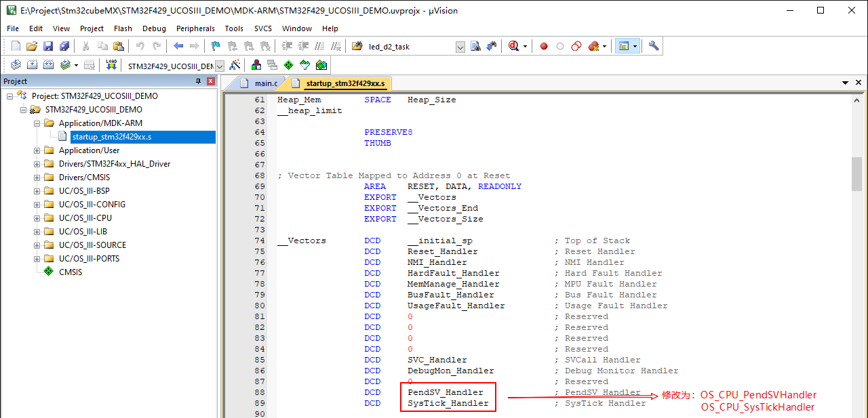Save all files using the stacked disks icon
This screenshot has width=868, height=418.
[64, 46]
